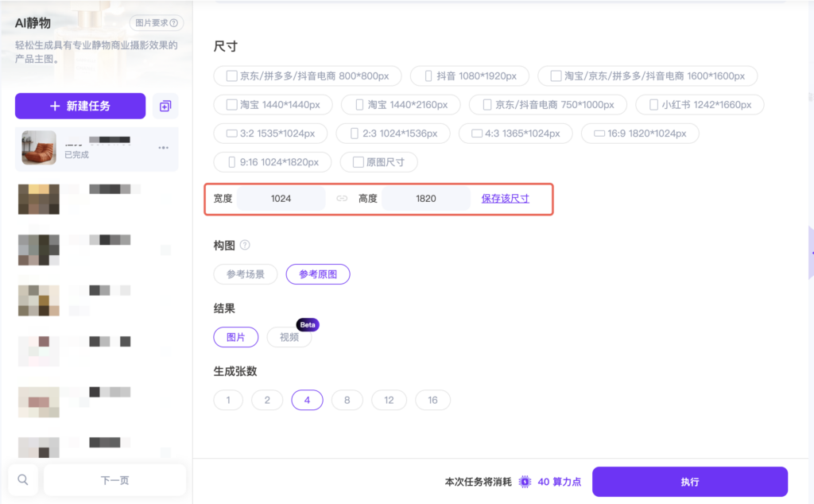Click the 新建任务 button

click(80, 106)
